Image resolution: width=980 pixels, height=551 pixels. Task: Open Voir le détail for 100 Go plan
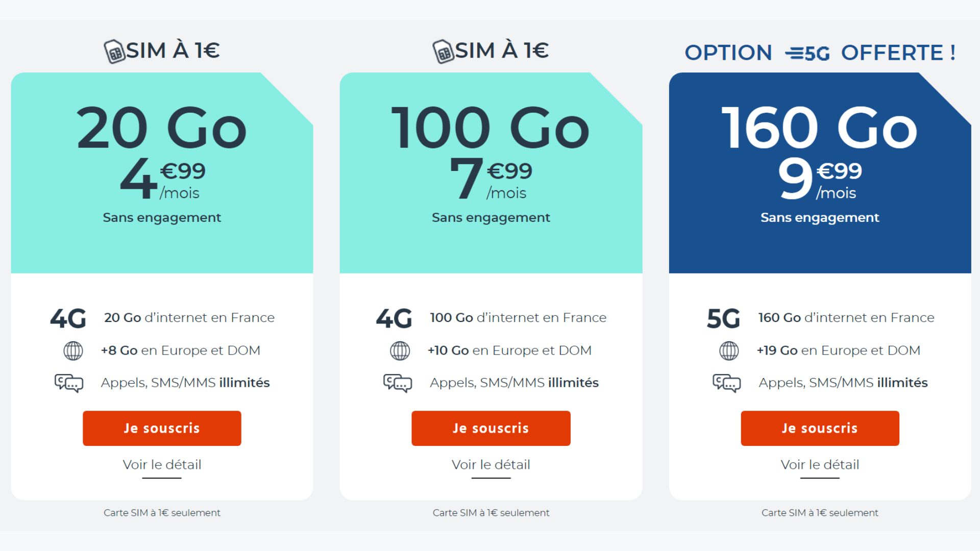[x=491, y=465]
